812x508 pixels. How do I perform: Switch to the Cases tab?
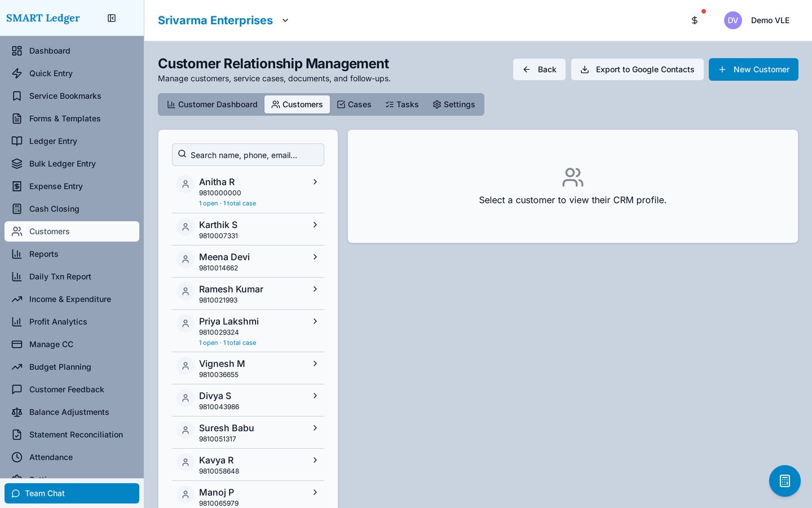(354, 104)
